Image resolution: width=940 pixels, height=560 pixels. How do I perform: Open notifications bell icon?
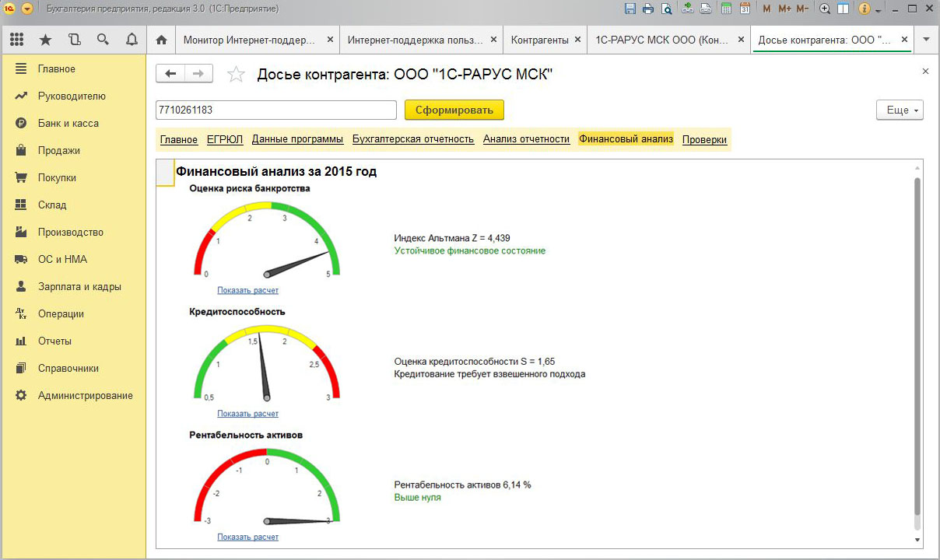pyautogui.click(x=132, y=40)
